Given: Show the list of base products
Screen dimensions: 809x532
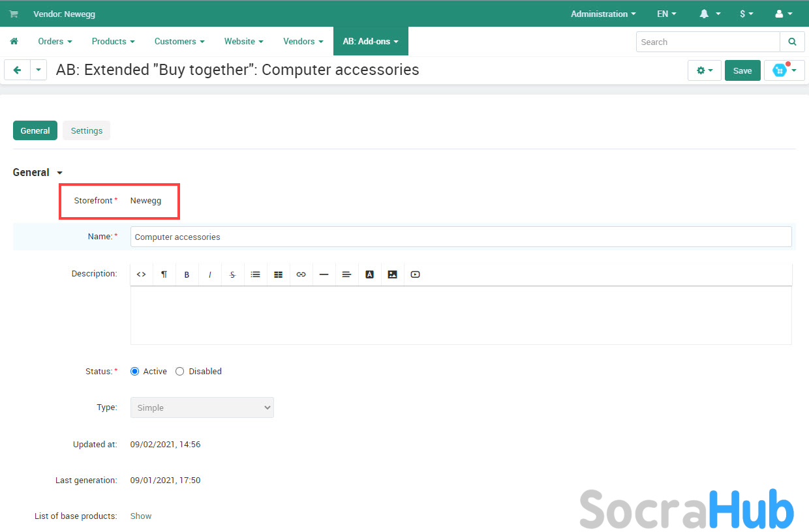Looking at the screenshot, I should [141, 516].
